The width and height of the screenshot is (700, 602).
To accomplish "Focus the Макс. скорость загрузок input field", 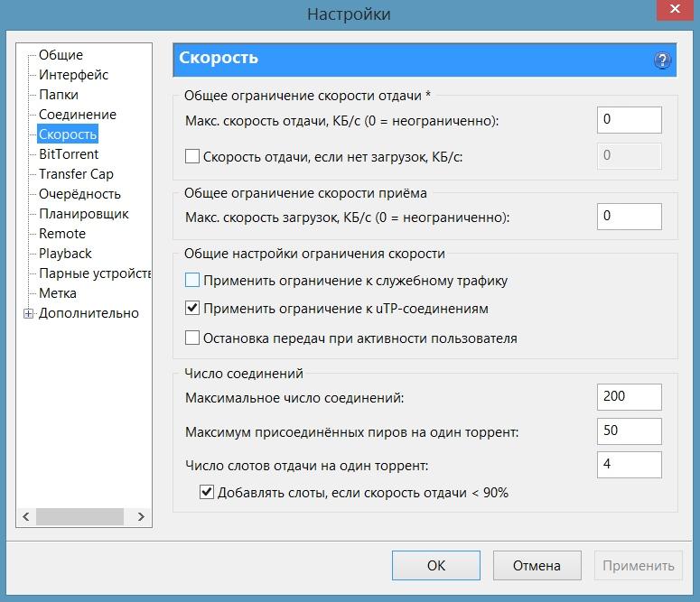I will (629, 217).
